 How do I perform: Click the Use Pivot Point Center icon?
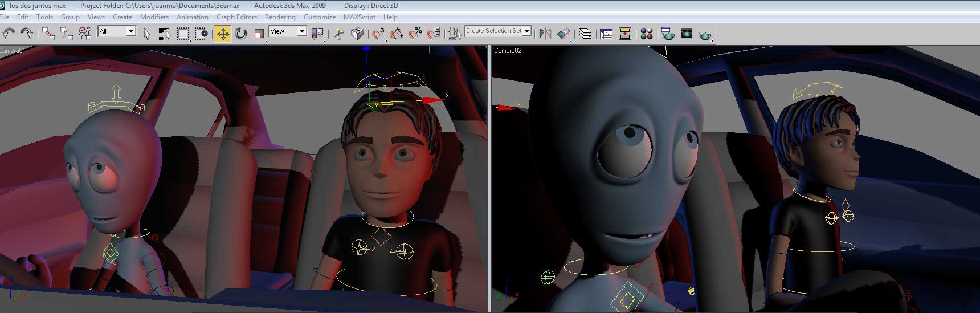[x=318, y=34]
